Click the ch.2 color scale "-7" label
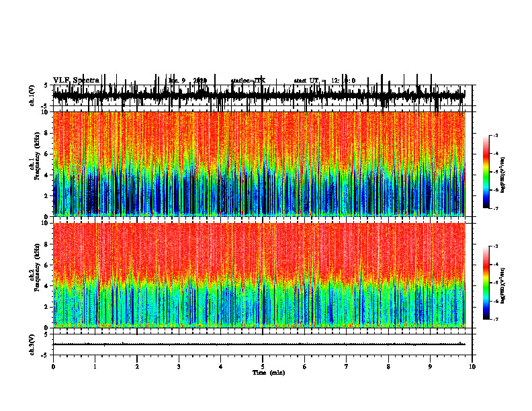532x411 pixels. 496,320
